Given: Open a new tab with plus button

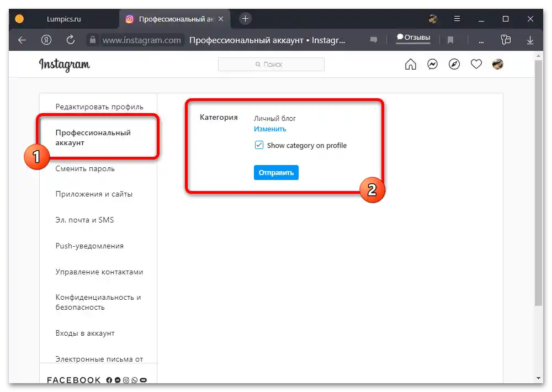Looking at the screenshot, I should [x=246, y=19].
